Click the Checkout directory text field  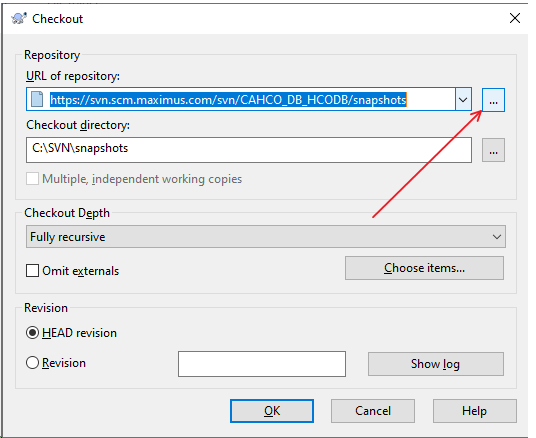[x=249, y=150]
